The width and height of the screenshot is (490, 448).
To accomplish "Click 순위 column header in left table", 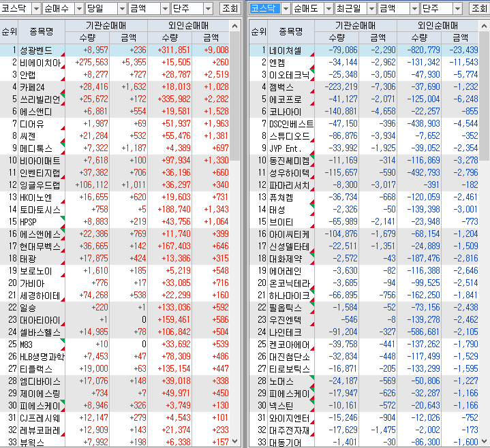I will point(9,31).
